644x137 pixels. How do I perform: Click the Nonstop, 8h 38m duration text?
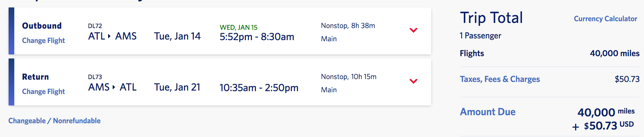pyautogui.click(x=348, y=26)
